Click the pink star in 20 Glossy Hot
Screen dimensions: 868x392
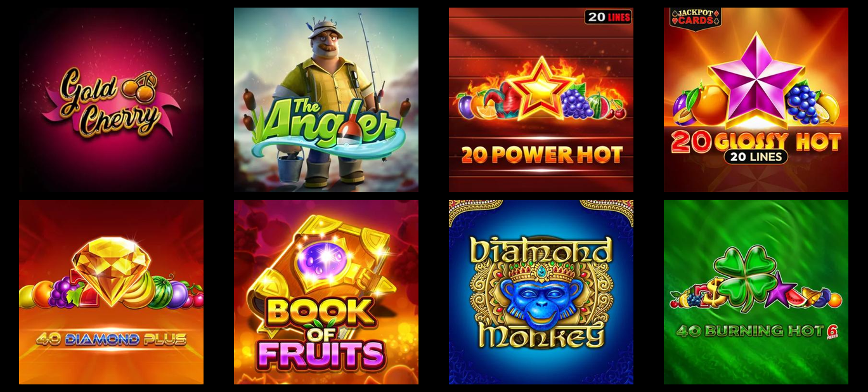(x=756, y=79)
